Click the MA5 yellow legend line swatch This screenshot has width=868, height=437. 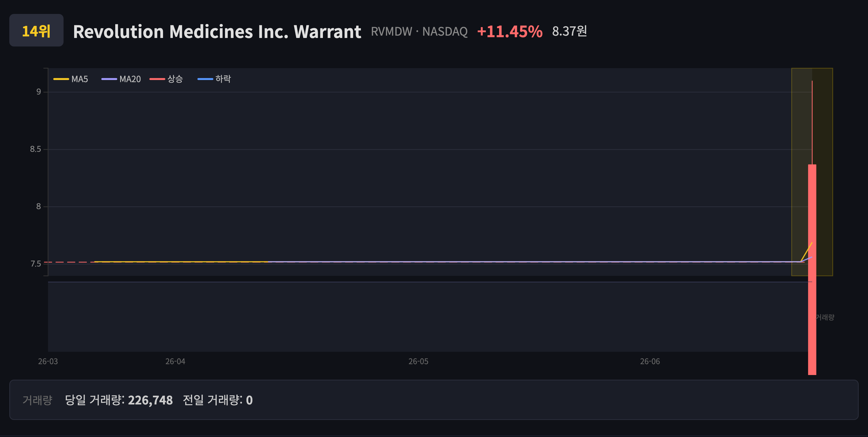[61, 79]
